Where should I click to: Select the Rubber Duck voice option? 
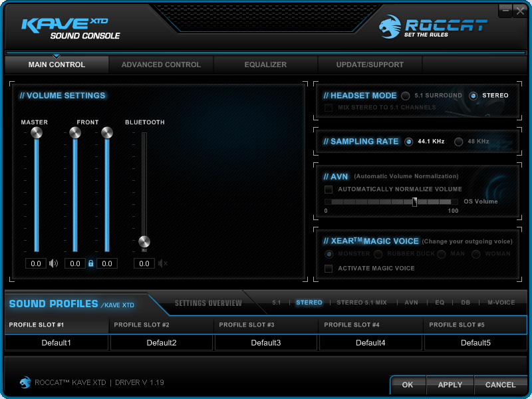378,254
